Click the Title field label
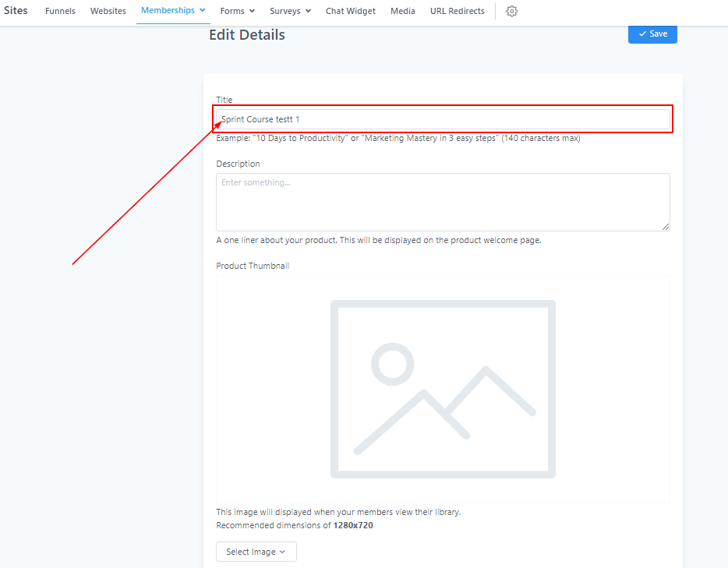Image resolution: width=728 pixels, height=568 pixels. click(x=224, y=100)
